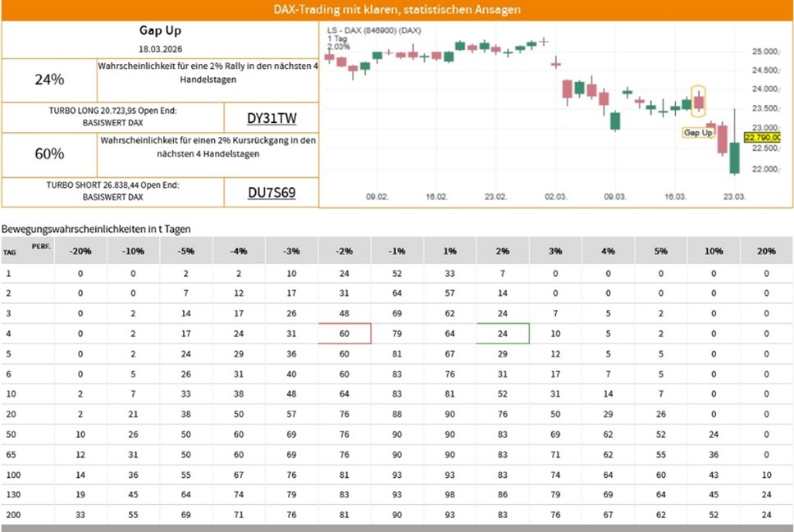The height and width of the screenshot is (532, 794).
Task: Click the green-outlined 24 cell in row 4
Action: pos(503,333)
